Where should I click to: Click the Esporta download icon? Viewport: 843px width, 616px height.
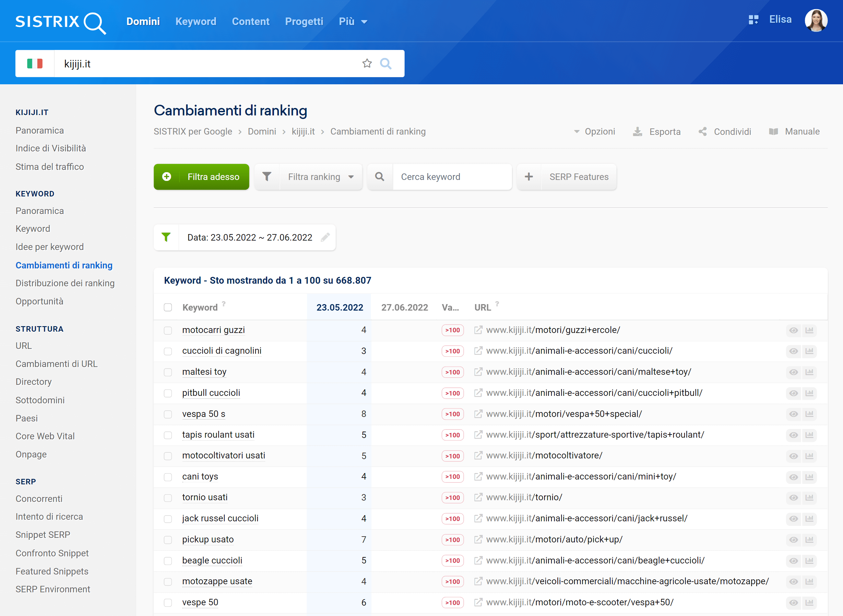637,132
